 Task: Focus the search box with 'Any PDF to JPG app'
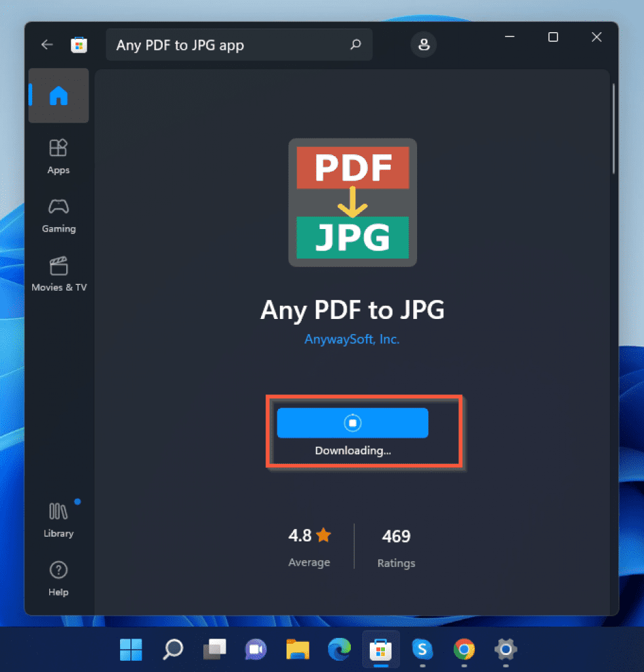[239, 45]
